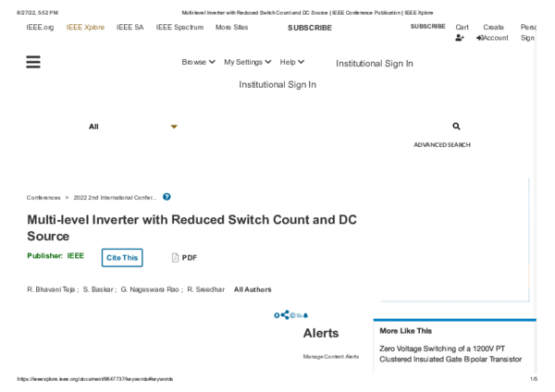
Task: Open the ADVANCED SEARCH link
Action: tap(441, 145)
